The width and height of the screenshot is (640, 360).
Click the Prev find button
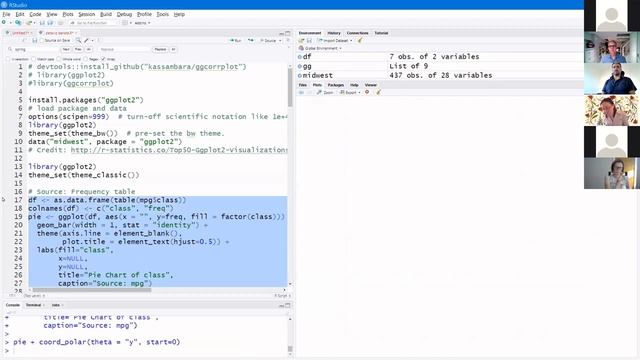78,49
